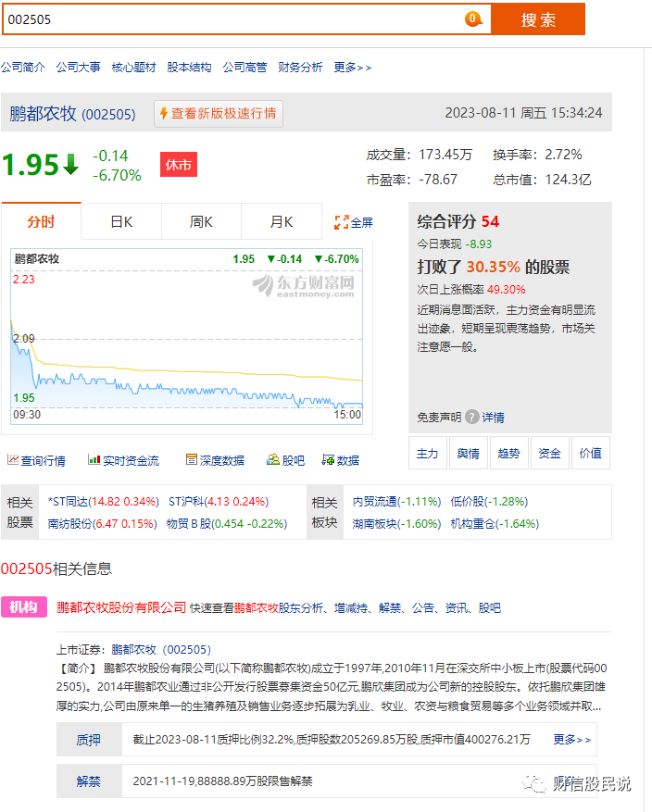This screenshot has width=652, height=812.
Task: Click the red 休市 status badge
Action: point(178,165)
